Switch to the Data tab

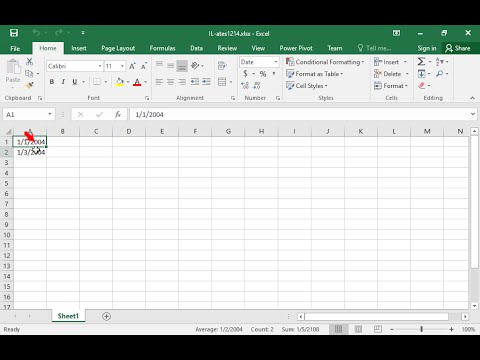click(x=196, y=48)
